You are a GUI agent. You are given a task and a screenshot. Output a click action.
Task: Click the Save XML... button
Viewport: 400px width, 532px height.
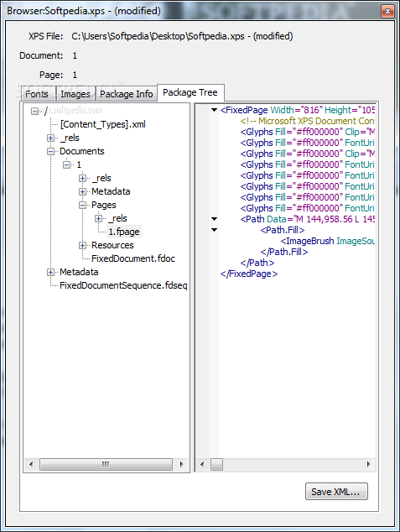pyautogui.click(x=336, y=492)
